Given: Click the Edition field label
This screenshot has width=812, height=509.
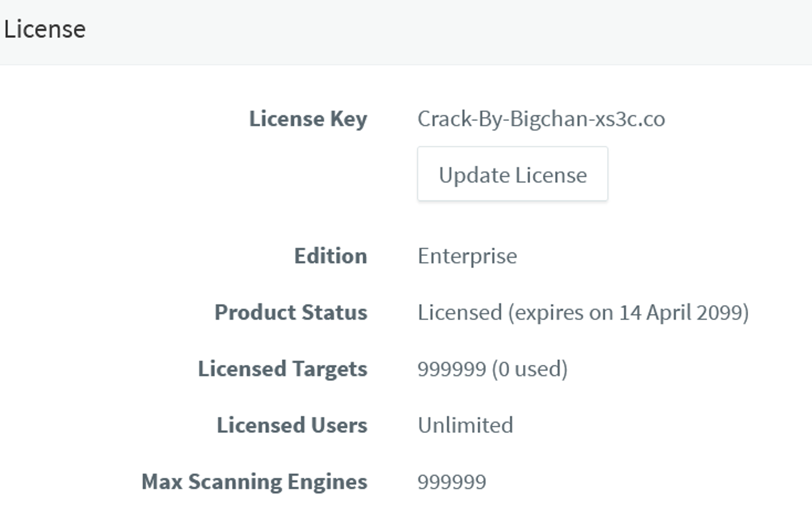Looking at the screenshot, I should 330,256.
